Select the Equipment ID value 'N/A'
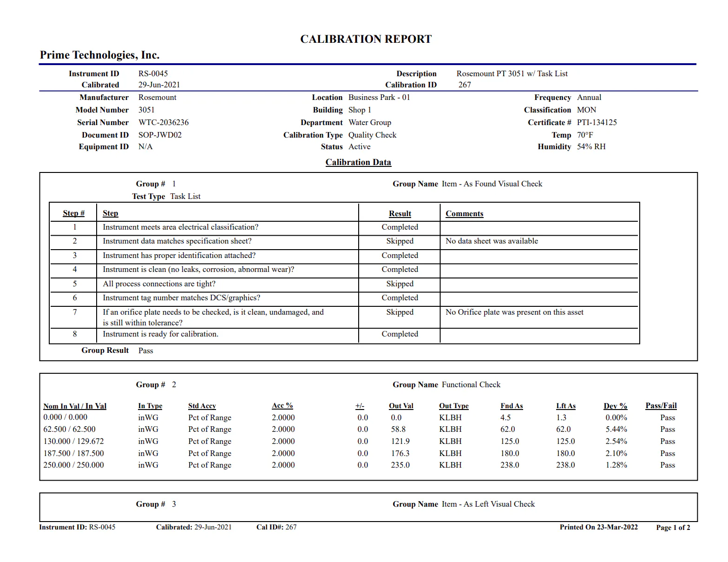Screen dimensions: 728x562 click(145, 146)
